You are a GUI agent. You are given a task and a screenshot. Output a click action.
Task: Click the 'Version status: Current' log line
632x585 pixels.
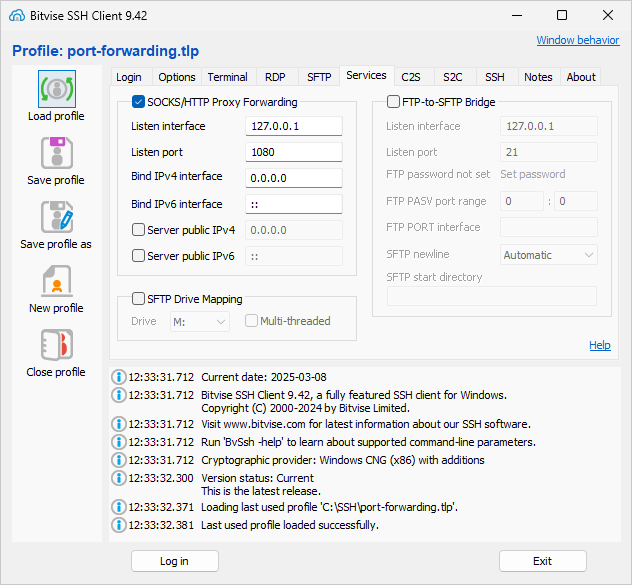[258, 478]
